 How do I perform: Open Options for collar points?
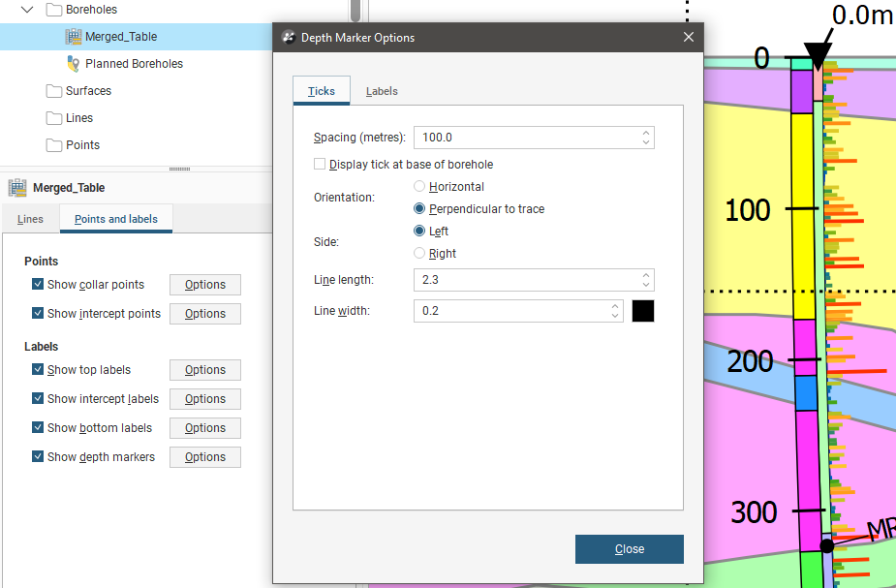205,285
